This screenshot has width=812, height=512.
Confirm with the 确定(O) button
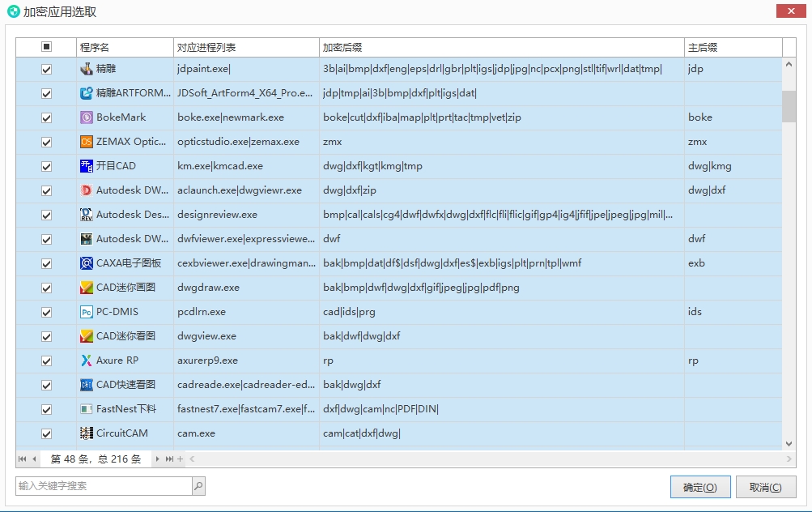pyautogui.click(x=700, y=487)
